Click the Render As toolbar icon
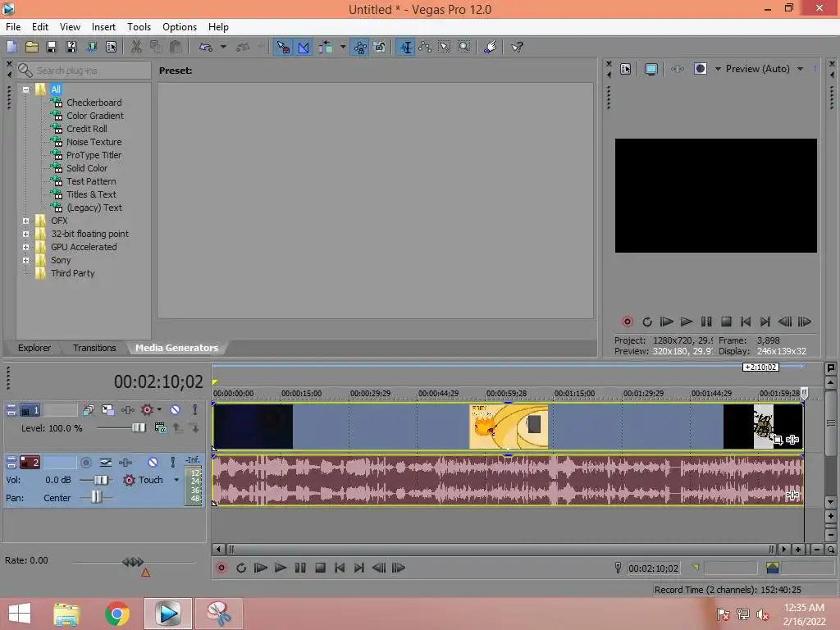 [91, 47]
